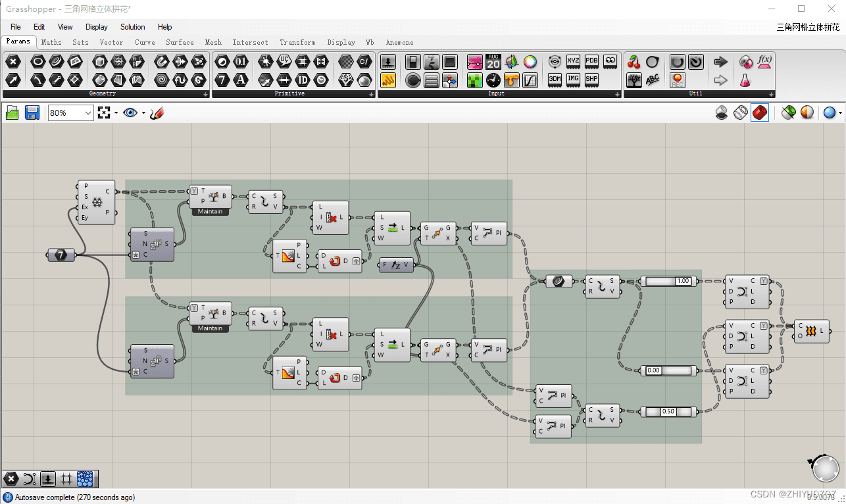Switch to the Maths tab
This screenshot has width=846, height=504.
point(51,42)
